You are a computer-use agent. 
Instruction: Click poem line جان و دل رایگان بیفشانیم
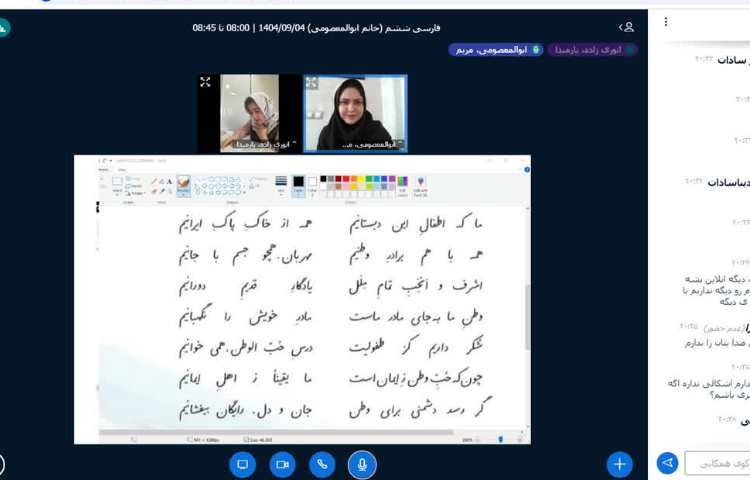coord(245,410)
